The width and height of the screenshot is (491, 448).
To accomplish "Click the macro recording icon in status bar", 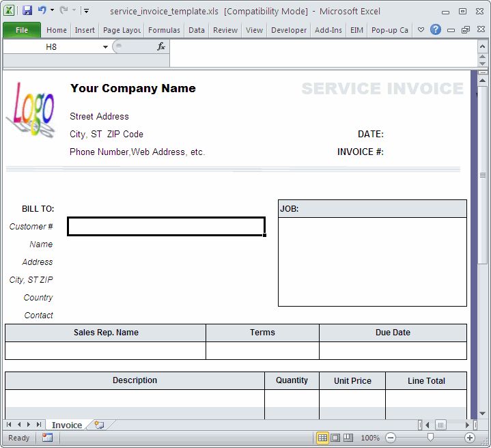I will (x=47, y=438).
